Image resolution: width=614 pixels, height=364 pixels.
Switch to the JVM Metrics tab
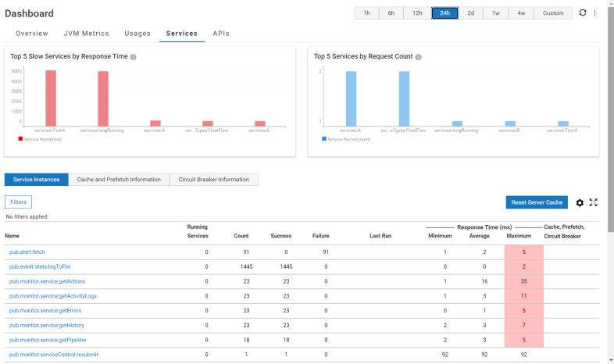pyautogui.click(x=86, y=34)
